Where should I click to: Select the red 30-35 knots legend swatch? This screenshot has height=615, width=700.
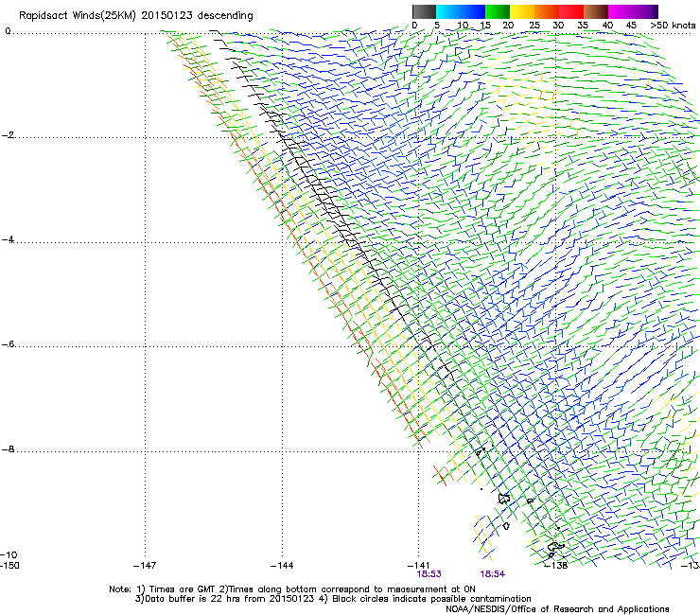(x=571, y=11)
